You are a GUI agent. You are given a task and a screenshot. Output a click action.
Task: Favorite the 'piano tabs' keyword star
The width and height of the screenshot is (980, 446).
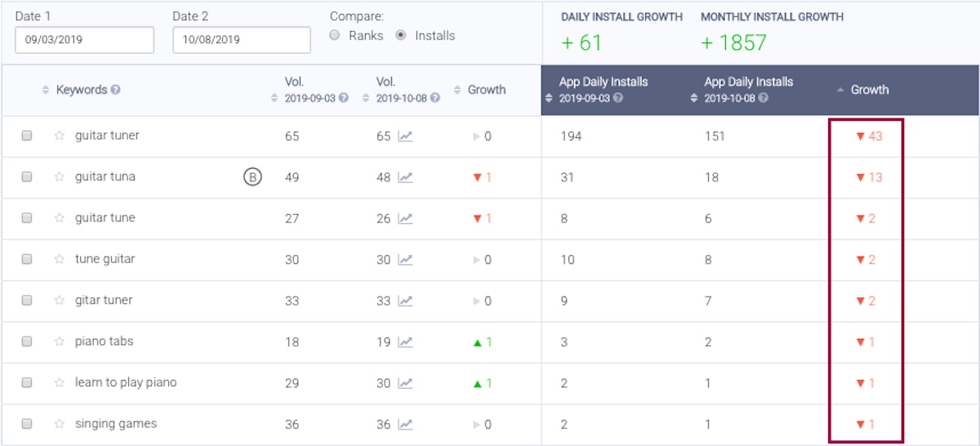click(59, 342)
